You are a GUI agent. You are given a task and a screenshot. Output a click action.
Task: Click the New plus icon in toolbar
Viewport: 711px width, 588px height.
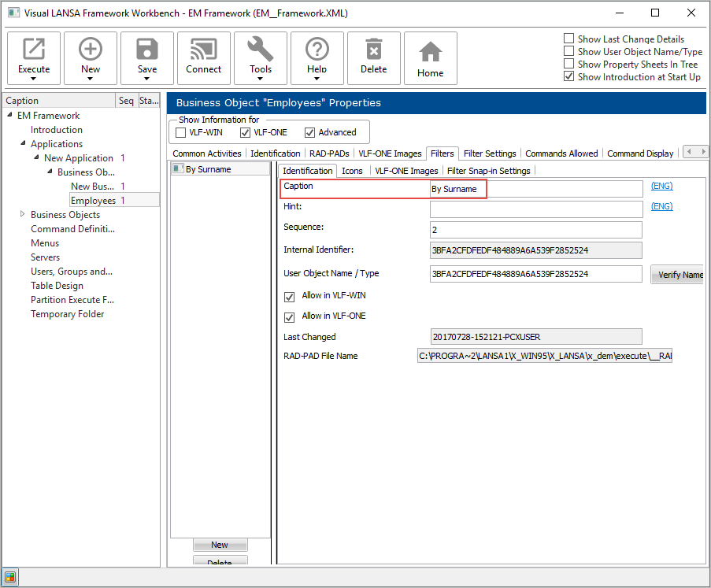[x=91, y=50]
